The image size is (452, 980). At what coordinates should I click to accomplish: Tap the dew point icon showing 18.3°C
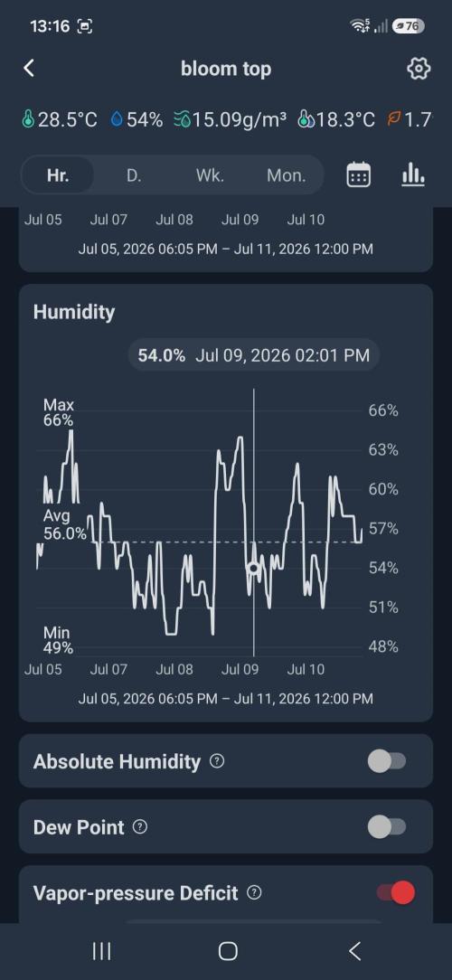point(306,119)
